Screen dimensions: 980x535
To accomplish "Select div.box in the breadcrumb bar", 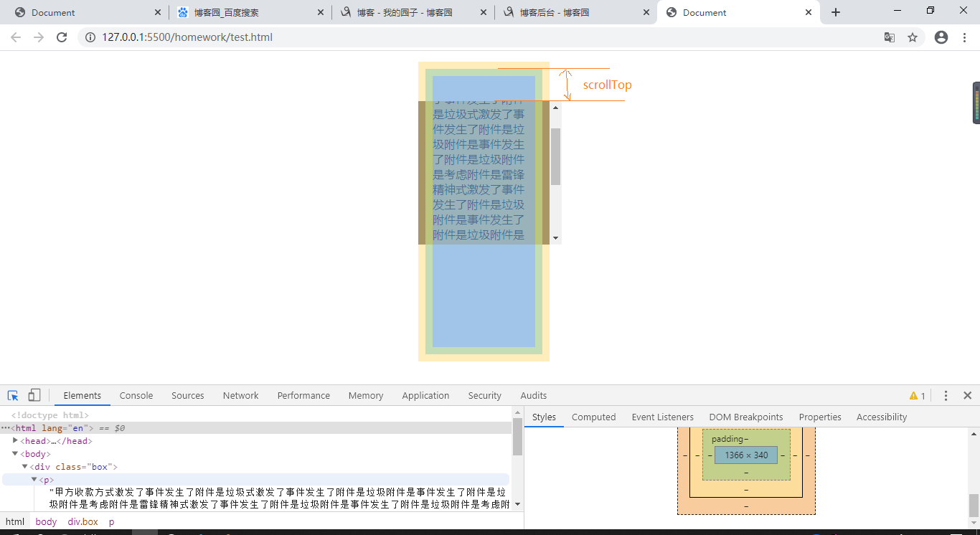I will pyautogui.click(x=83, y=521).
